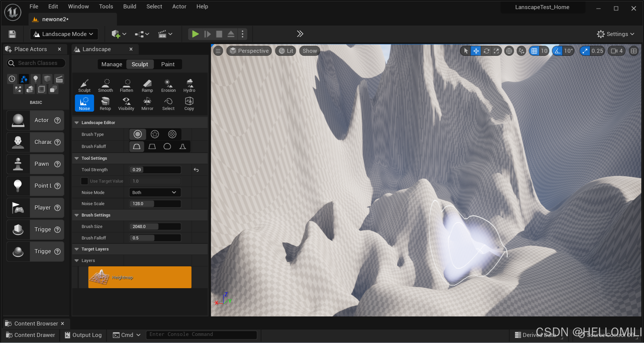Select the smooth brush falloff shape
The image size is (644, 343).
[137, 147]
